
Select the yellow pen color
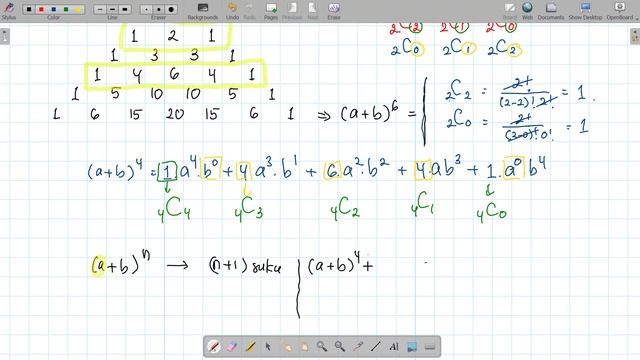pos(78,9)
